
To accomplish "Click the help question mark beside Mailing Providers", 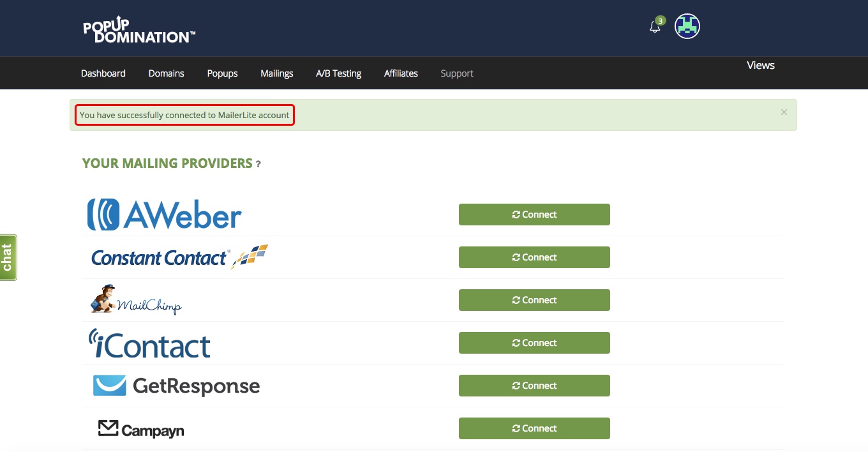I will coord(258,164).
